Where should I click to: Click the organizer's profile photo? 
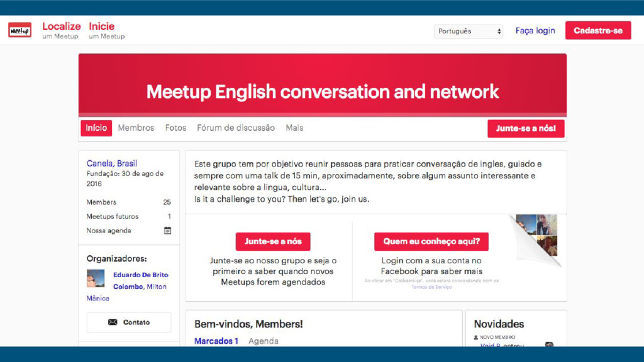pos(96,278)
